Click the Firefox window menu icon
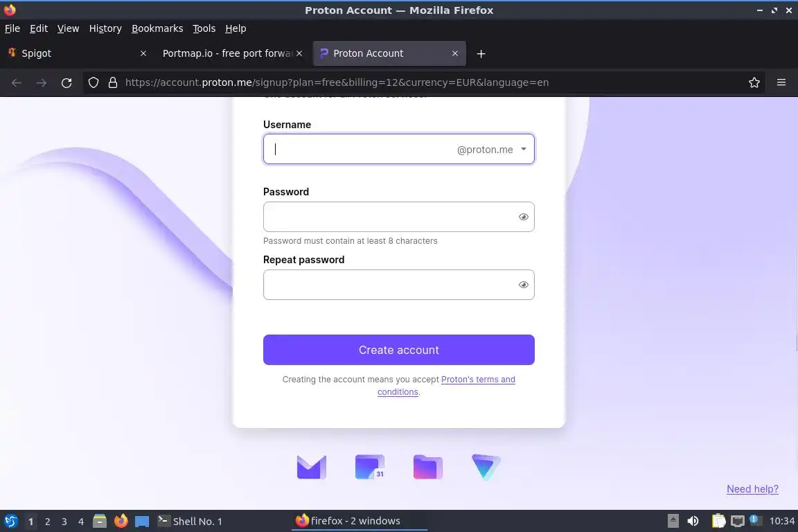The width and height of the screenshot is (798, 532). click(10, 10)
